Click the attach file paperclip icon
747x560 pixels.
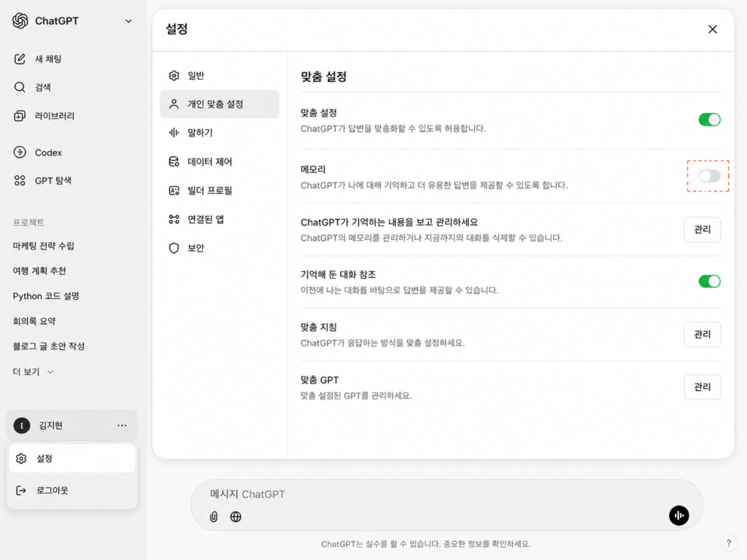tap(214, 517)
